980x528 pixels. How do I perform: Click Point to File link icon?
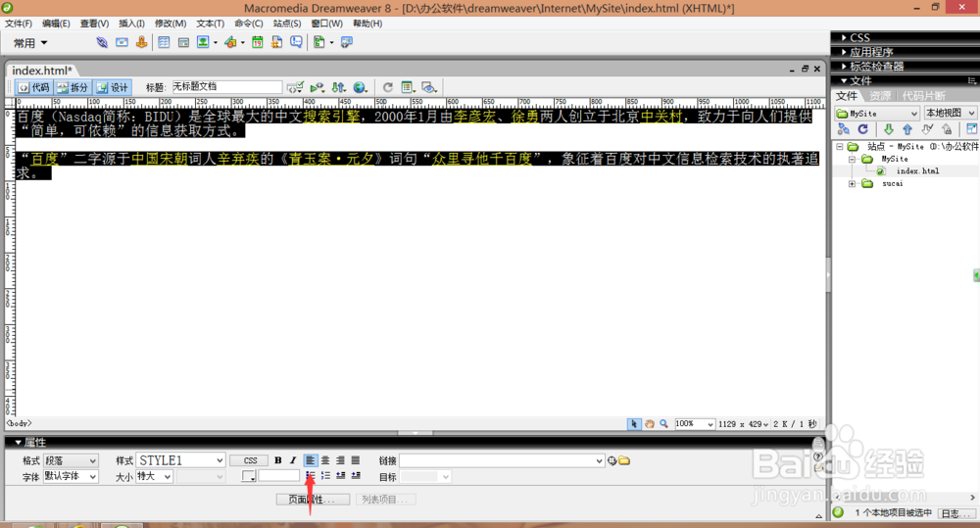point(612,461)
